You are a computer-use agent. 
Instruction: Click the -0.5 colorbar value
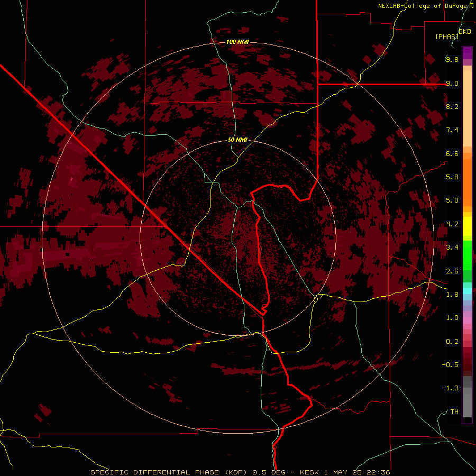pyautogui.click(x=450, y=365)
